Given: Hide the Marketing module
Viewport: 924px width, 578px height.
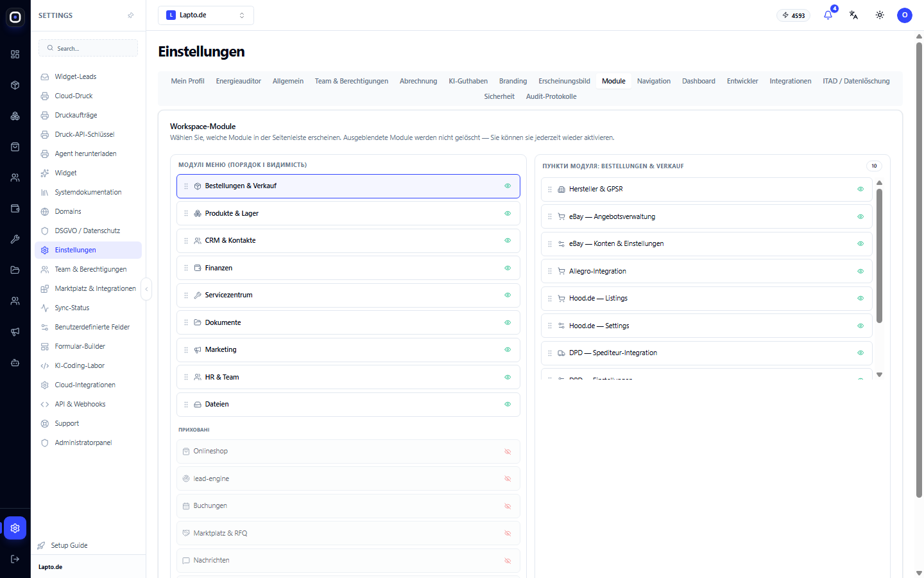Looking at the screenshot, I should [x=508, y=350].
